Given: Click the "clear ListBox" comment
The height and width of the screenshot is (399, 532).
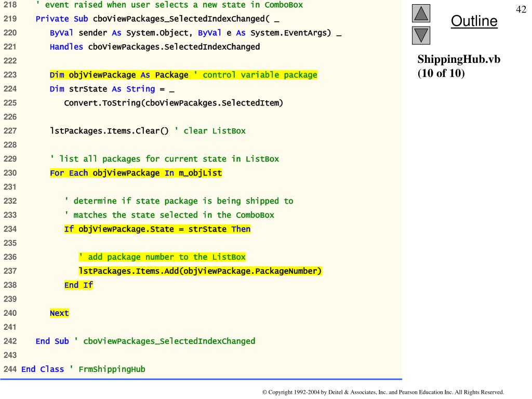Looking at the screenshot, I should click(x=210, y=131).
